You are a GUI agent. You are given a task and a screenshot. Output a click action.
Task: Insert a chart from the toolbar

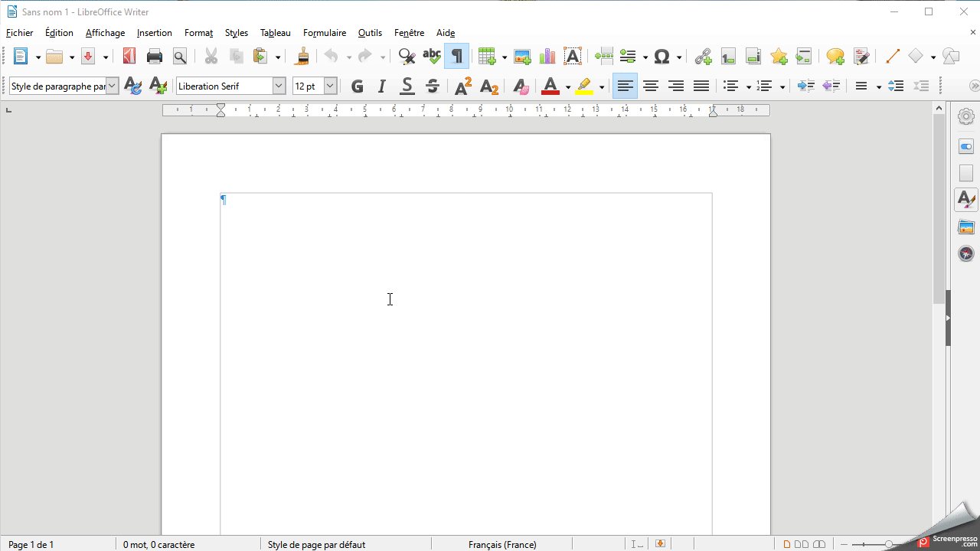547,56
